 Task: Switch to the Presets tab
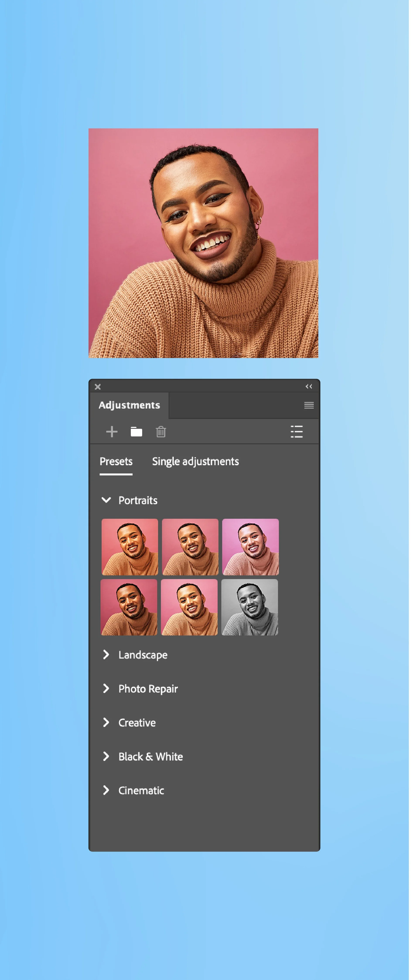pos(116,462)
